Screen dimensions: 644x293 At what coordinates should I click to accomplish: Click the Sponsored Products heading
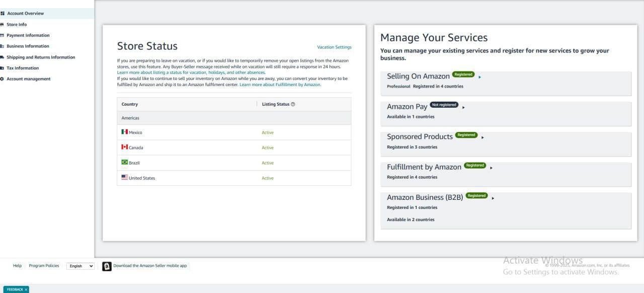click(420, 136)
